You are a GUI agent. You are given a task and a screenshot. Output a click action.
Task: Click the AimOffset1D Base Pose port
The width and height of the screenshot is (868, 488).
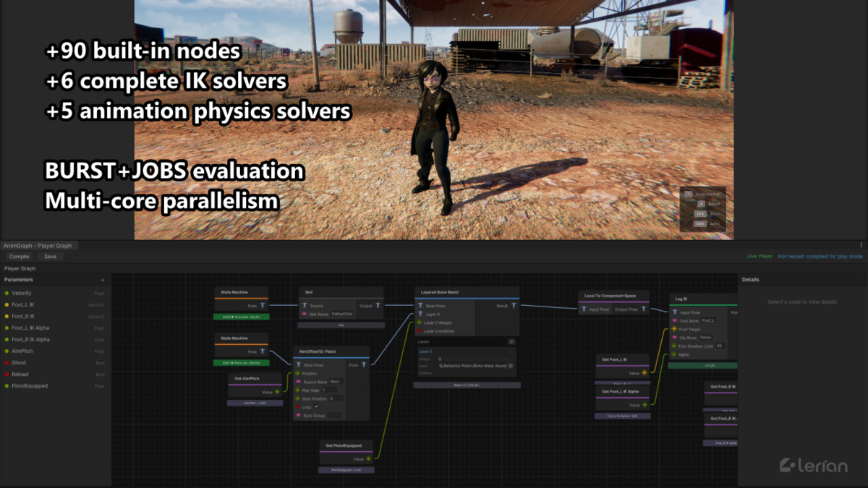click(x=298, y=365)
